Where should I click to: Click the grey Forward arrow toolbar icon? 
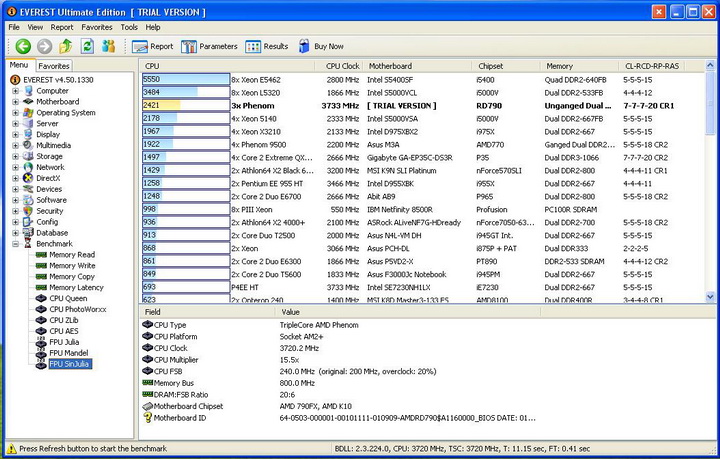[x=45, y=46]
